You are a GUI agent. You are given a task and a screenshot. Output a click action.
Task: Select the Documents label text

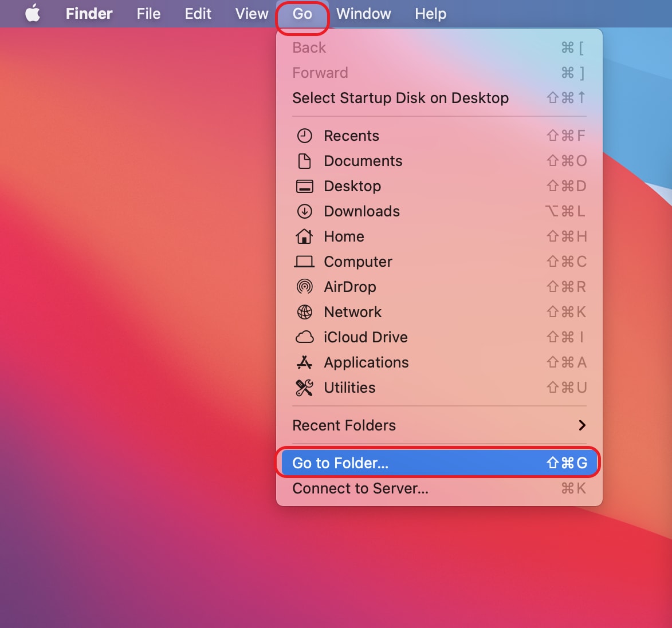(x=363, y=161)
